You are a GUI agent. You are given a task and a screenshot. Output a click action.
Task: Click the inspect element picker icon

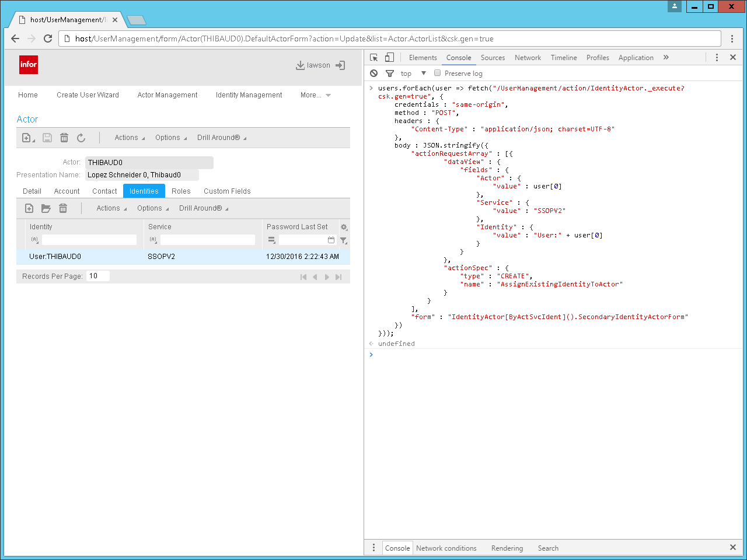coord(374,57)
